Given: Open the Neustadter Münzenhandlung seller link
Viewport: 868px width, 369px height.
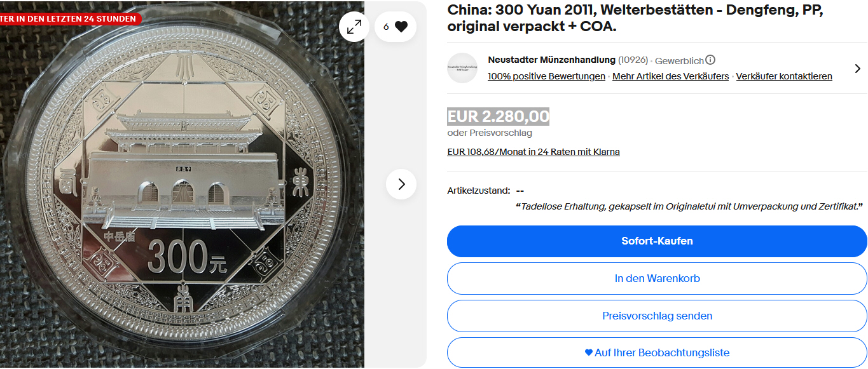Looking at the screenshot, I should click(x=552, y=60).
